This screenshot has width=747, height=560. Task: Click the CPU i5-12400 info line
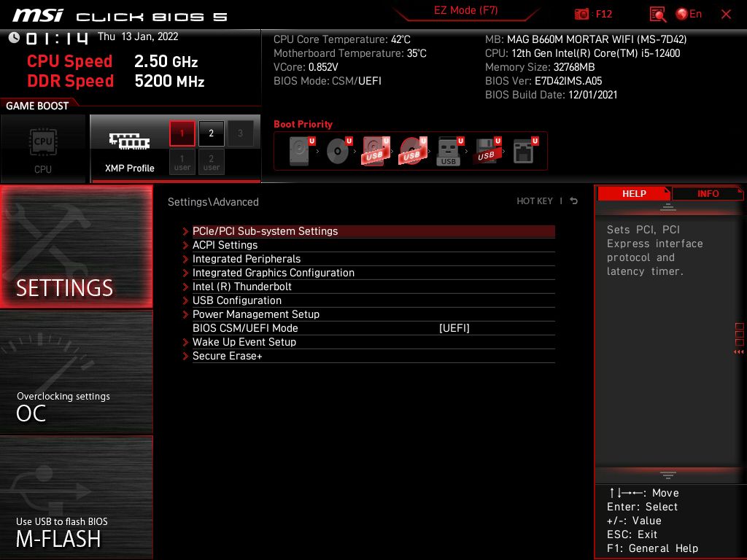[x=582, y=53]
